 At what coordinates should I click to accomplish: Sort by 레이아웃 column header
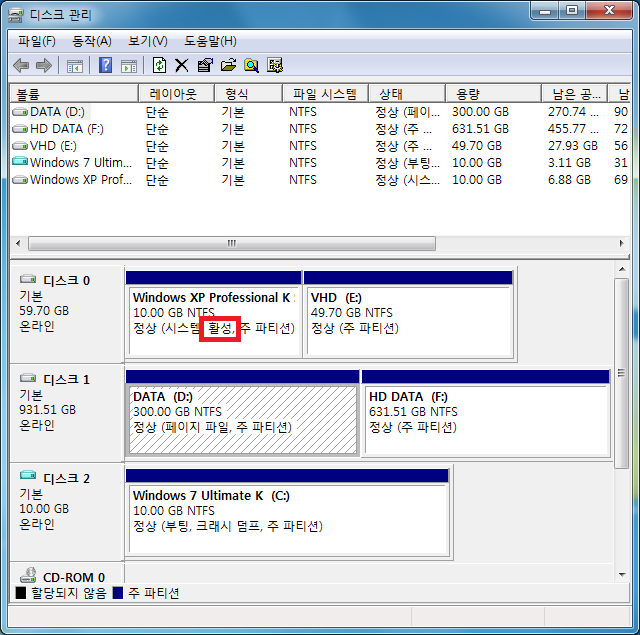pos(176,94)
